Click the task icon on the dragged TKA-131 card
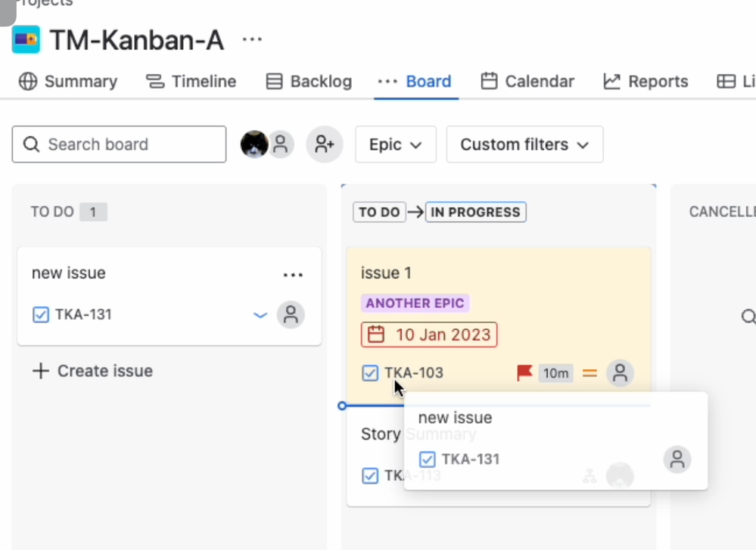The image size is (756, 550). tap(427, 459)
